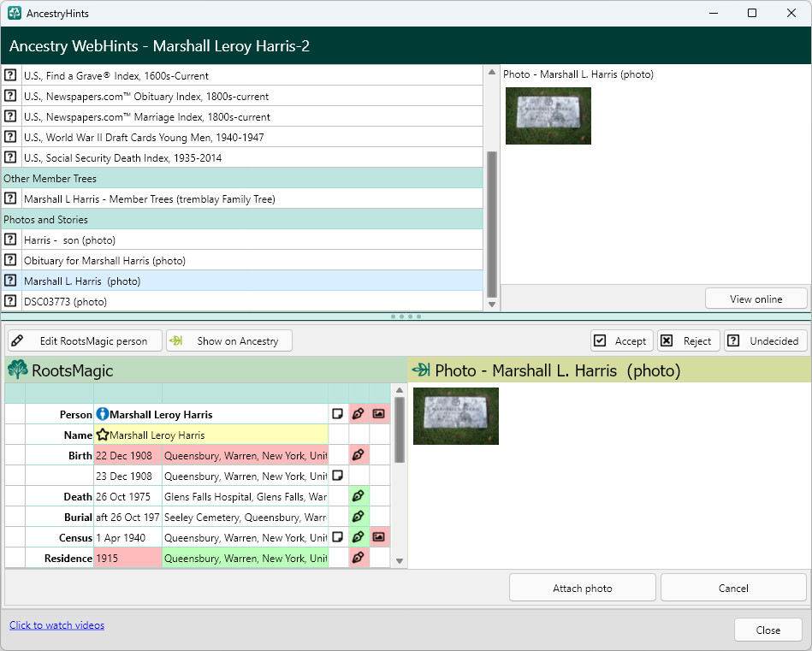Open the source icon in the Residence row
This screenshot has height=651, width=812.
coord(359,558)
